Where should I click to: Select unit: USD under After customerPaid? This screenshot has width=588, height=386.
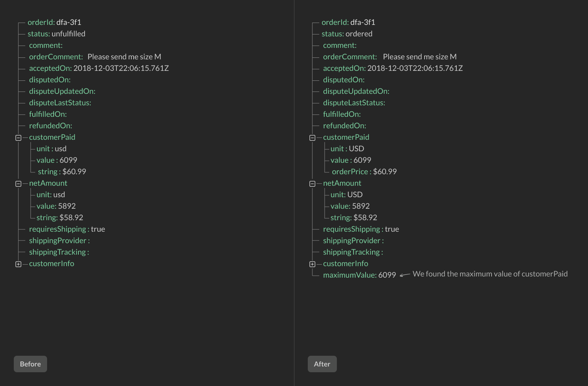point(347,149)
